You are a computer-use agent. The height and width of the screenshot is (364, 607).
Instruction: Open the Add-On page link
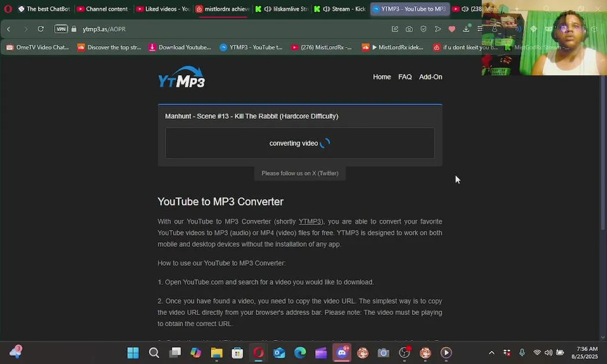(x=430, y=77)
